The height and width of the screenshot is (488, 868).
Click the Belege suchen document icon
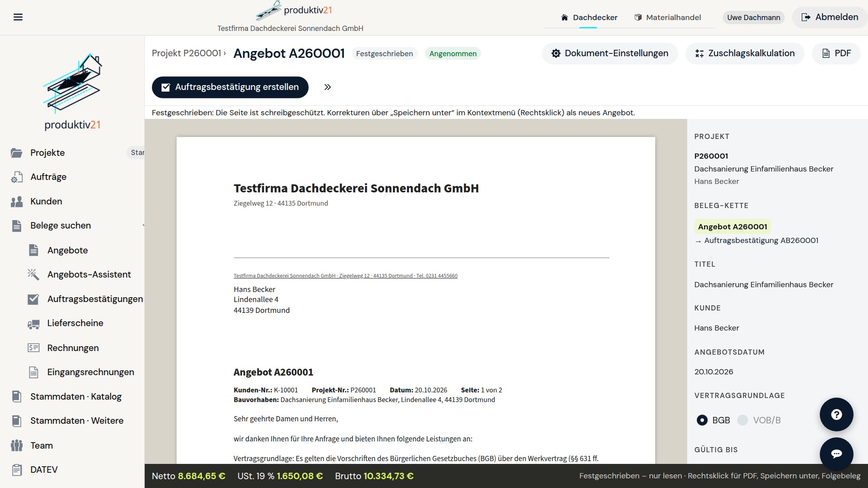[16, 226]
